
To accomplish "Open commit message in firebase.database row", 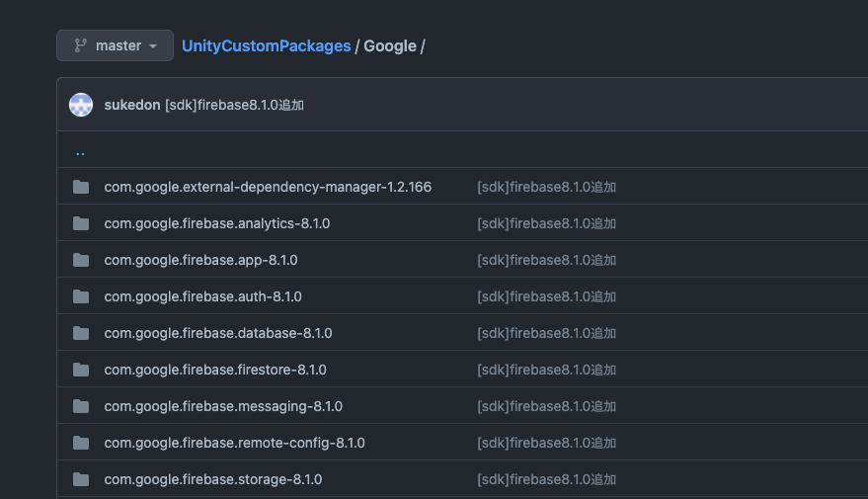I will 547,333.
